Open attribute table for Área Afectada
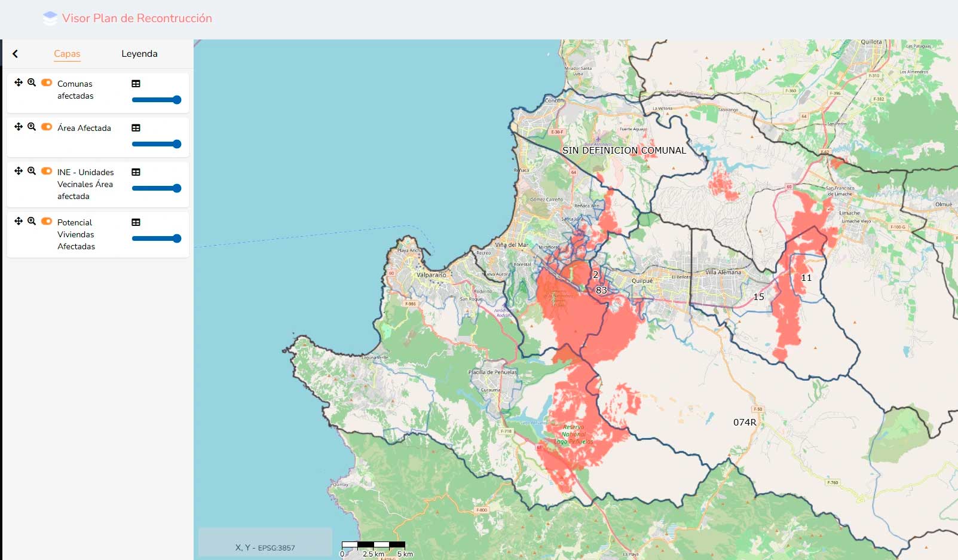Screen dimensions: 958x560 pos(136,128)
